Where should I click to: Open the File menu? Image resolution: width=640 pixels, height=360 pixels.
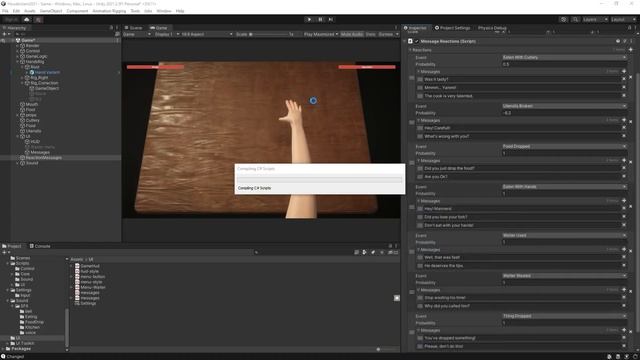[x=5, y=11]
